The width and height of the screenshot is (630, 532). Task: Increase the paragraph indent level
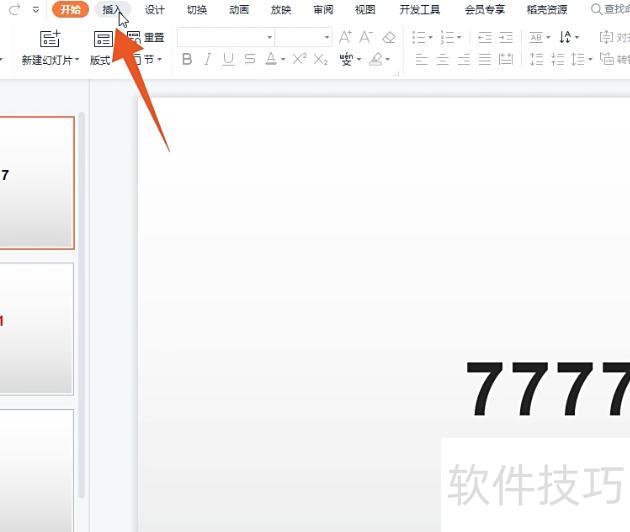(506, 38)
